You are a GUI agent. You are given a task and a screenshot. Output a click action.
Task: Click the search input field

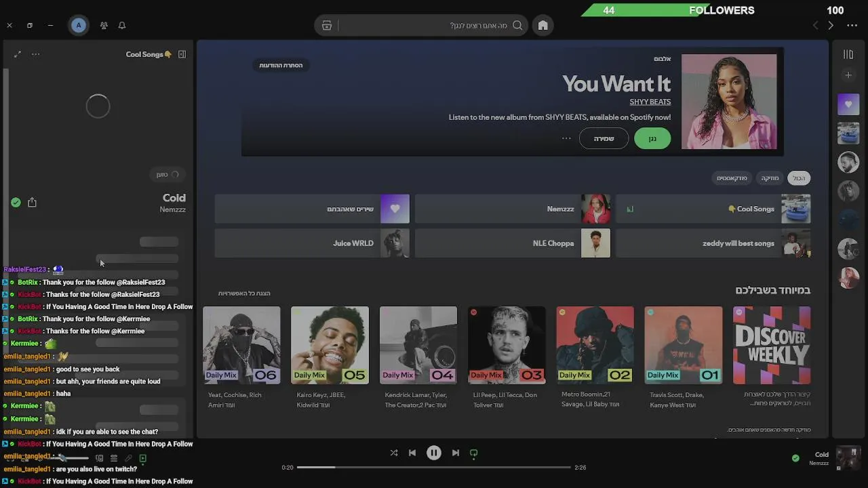pyautogui.click(x=422, y=25)
